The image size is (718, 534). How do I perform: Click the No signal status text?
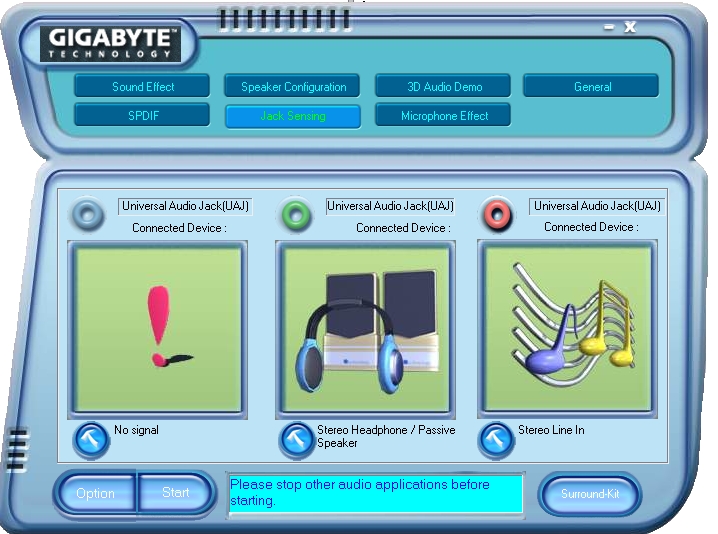136,430
